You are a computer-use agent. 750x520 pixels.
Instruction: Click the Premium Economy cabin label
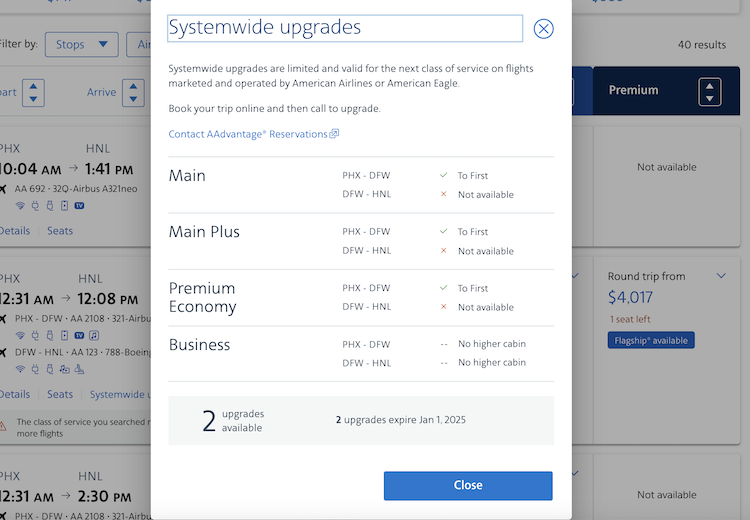(202, 297)
